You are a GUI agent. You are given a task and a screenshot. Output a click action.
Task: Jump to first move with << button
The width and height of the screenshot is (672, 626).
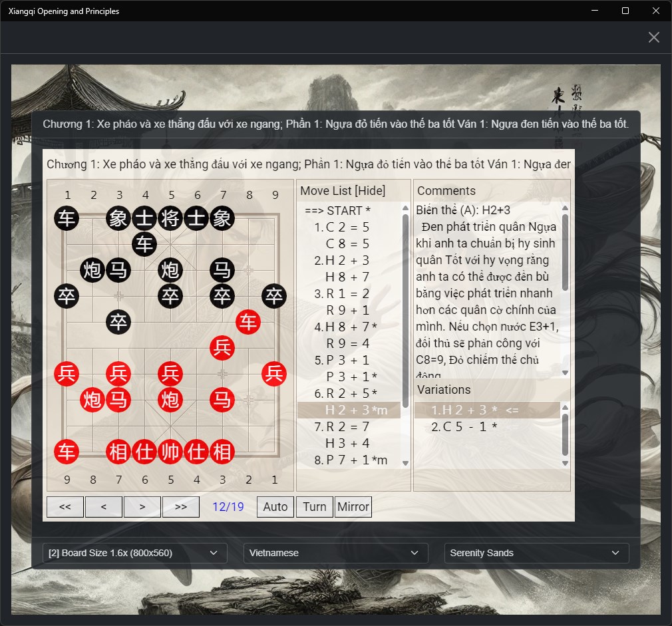(x=65, y=507)
